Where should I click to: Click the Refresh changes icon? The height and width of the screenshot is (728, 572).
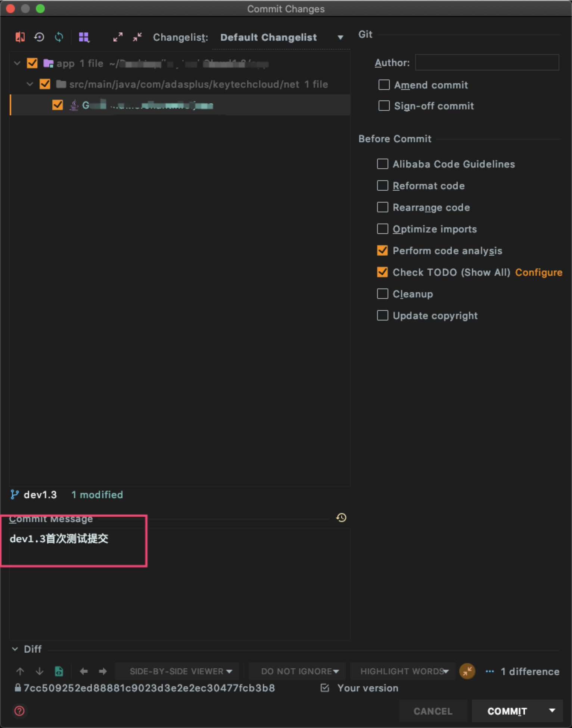coord(59,37)
